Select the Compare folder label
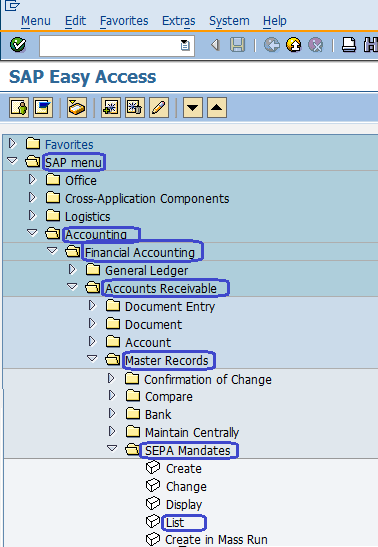 (169, 397)
